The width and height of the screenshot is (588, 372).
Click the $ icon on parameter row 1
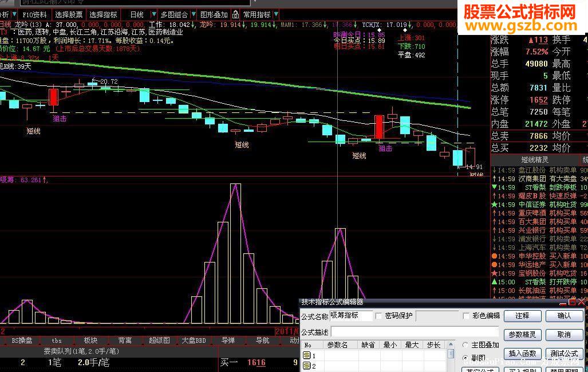tap(306, 355)
